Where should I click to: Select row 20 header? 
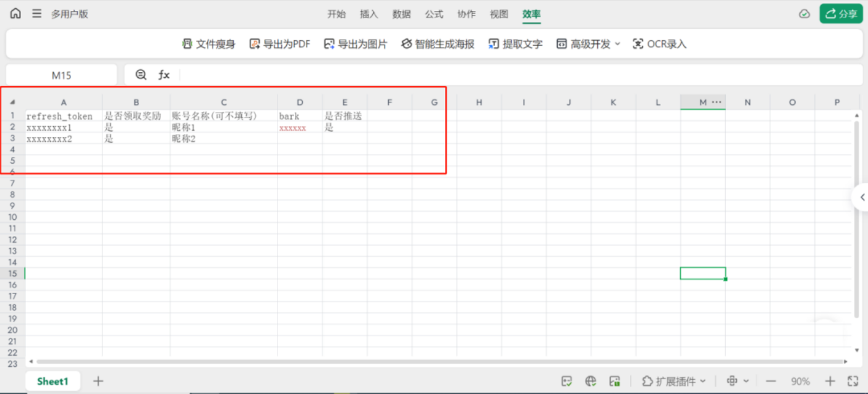pos(12,330)
